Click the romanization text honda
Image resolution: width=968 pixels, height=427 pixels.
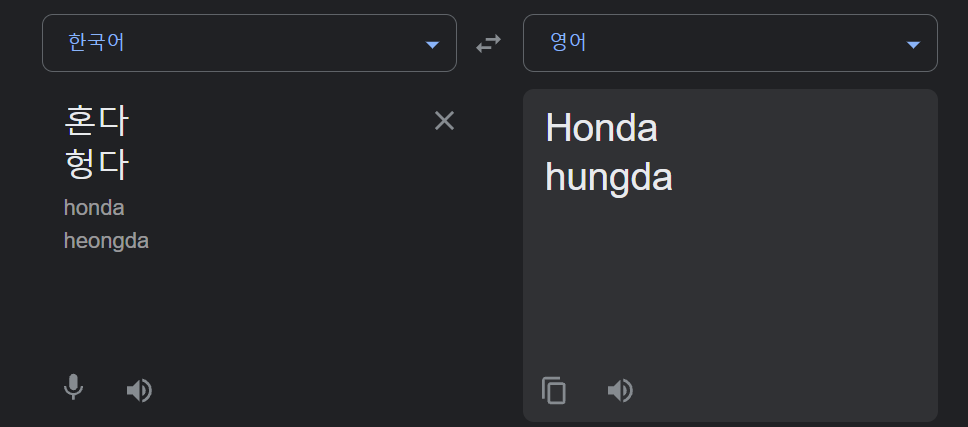(94, 208)
